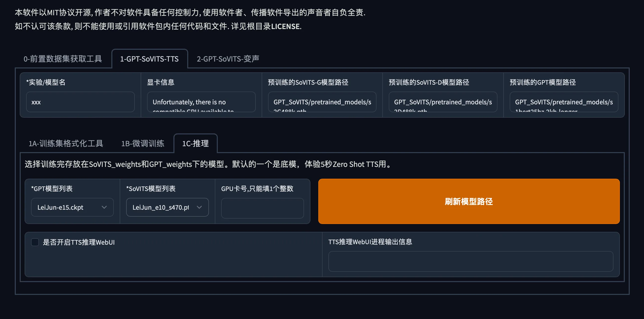The image size is (644, 319).
Task: Click the GPU卡号 input field
Action: click(x=262, y=208)
